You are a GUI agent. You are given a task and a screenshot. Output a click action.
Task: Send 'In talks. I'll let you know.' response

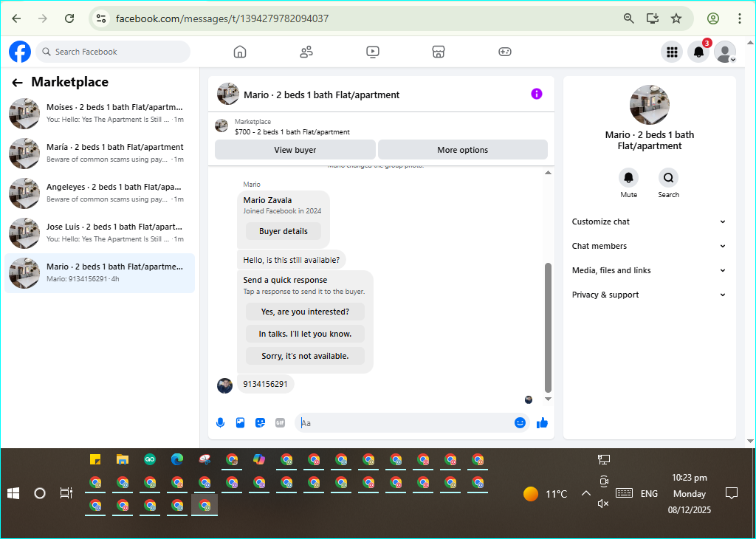(x=305, y=334)
